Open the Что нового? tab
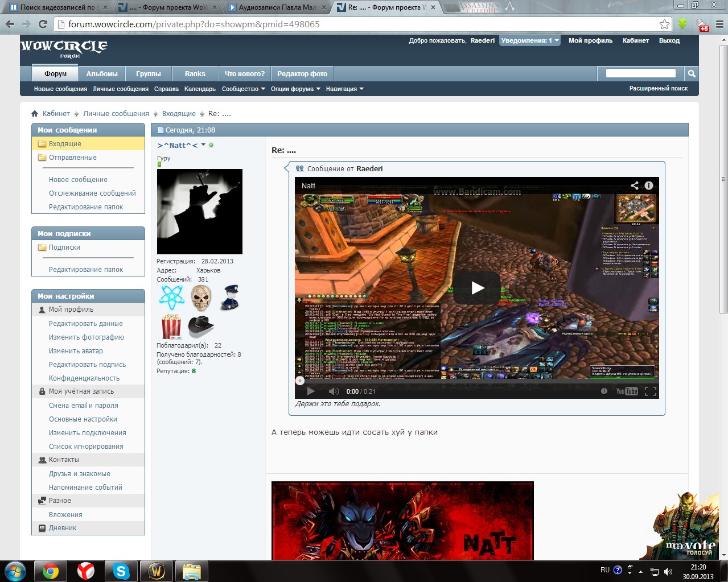Screen dimensions: 728x582 (245, 73)
